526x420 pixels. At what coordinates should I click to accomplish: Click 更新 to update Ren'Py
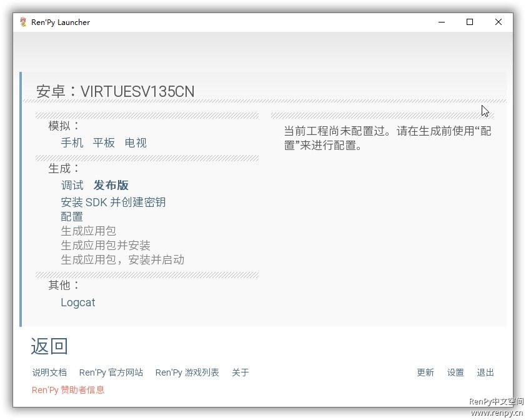tap(425, 372)
